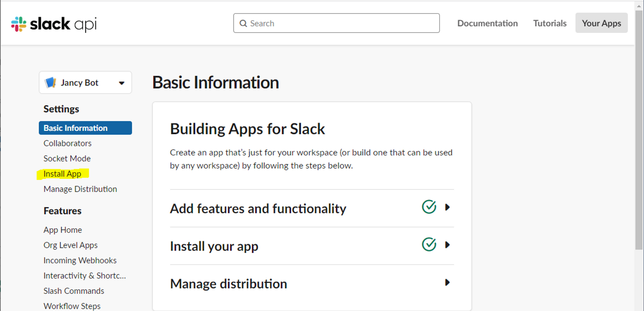
Task: Open Socket Mode settings
Action: click(x=67, y=158)
